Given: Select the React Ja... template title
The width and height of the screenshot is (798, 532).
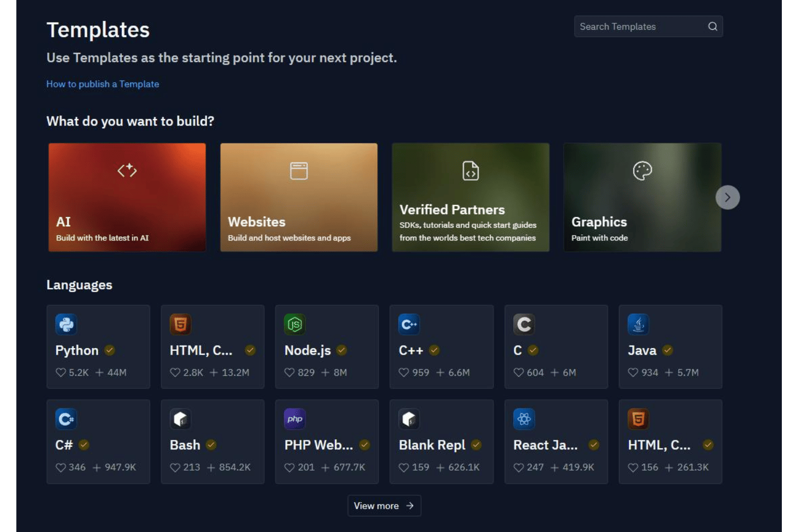Looking at the screenshot, I should click(x=545, y=445).
